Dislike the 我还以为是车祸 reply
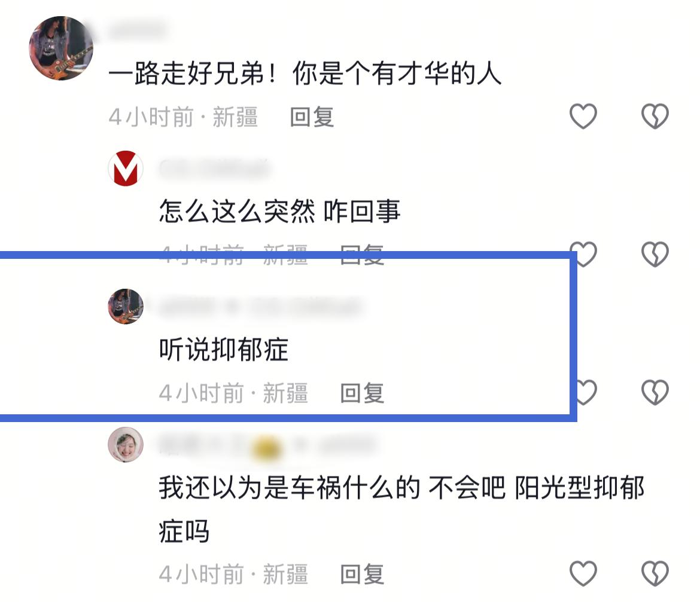Screen dimensions: 700x602 655,573
